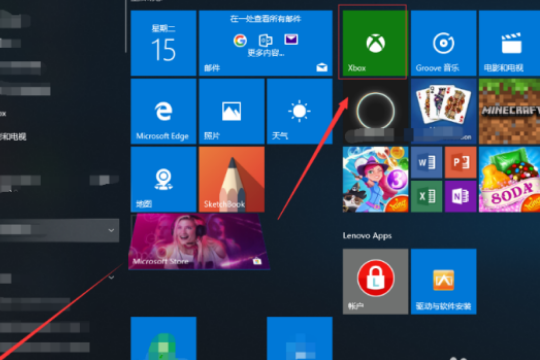This screenshot has width=540, height=360.
Task: Launch the Xbox tile
Action: point(375,43)
